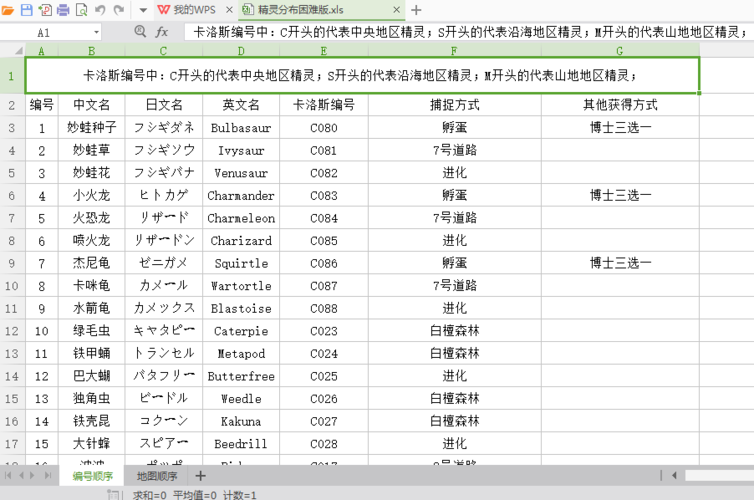Screen dimensions: 754x500
Task: Select 博士三选一 in the Bulbasaur row
Action: [620, 128]
